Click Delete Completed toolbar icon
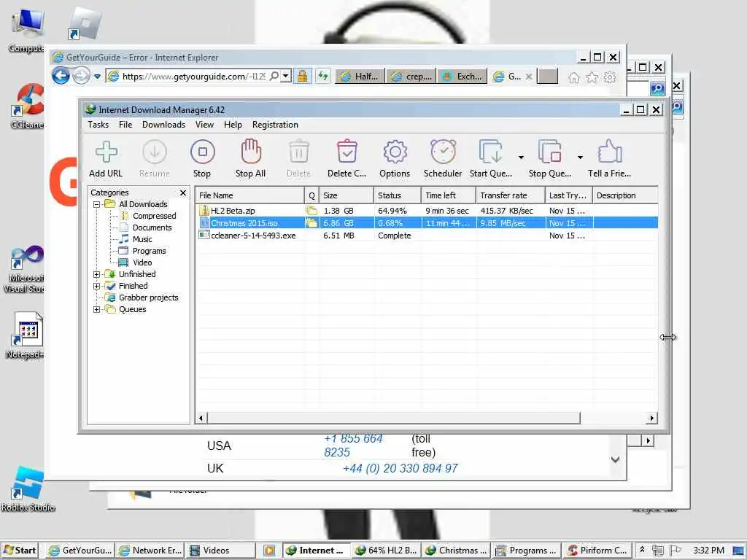Screen dimensions: 747x560 pyautogui.click(x=347, y=152)
